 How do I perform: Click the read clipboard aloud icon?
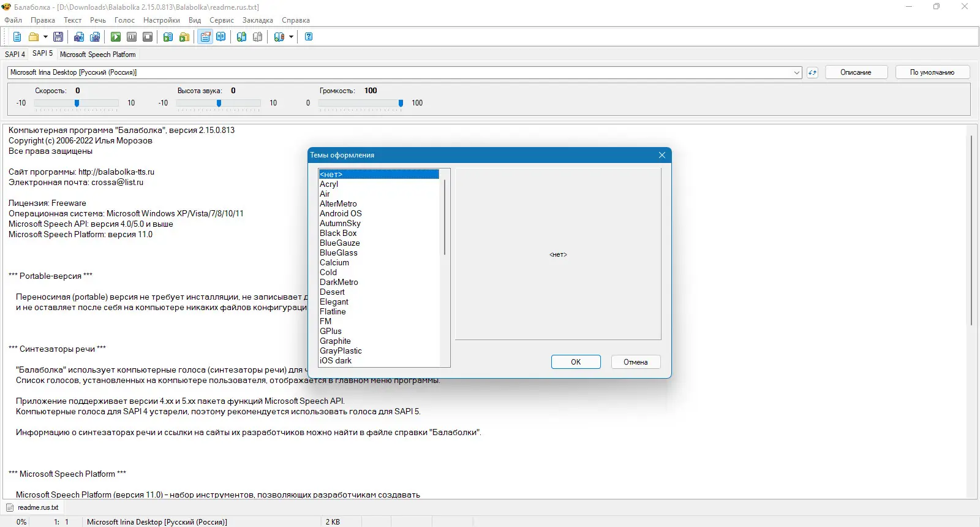(168, 37)
